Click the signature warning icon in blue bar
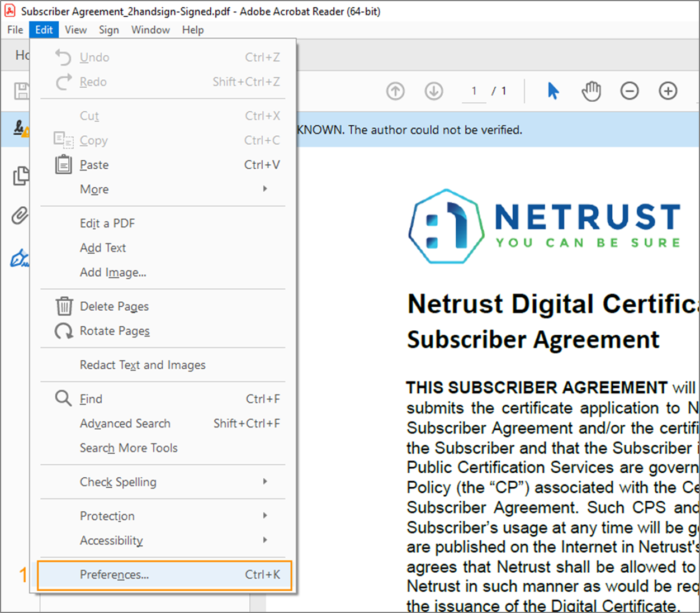Viewport: 700px width, 613px height. click(x=21, y=129)
